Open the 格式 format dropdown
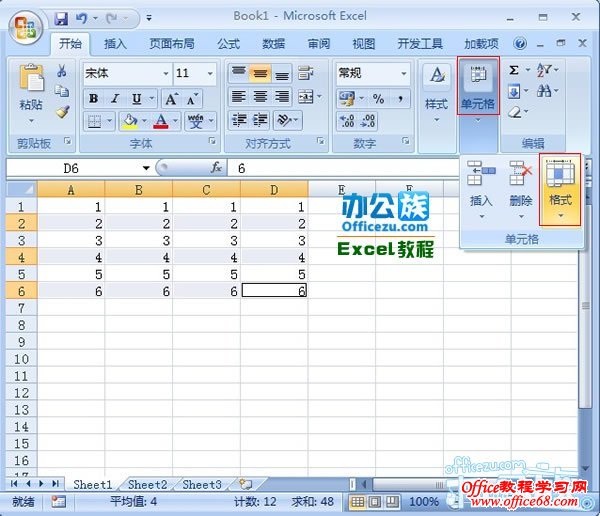This screenshot has width=600, height=516. tap(560, 190)
